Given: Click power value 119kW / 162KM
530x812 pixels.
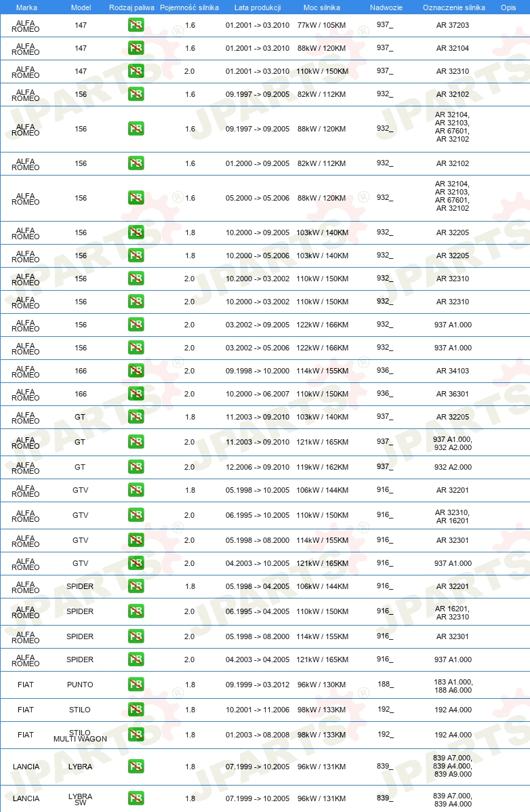Looking at the screenshot, I should point(322,467).
